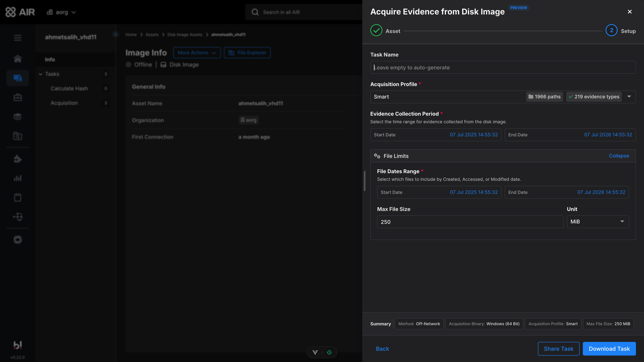Click the PREVIEW badge
Image resolution: width=644 pixels, height=362 pixels.
[518, 8]
